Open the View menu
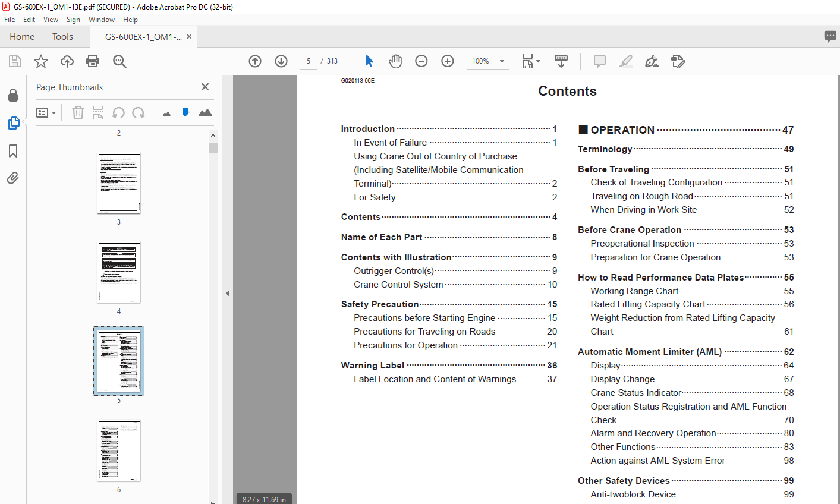 (51, 20)
